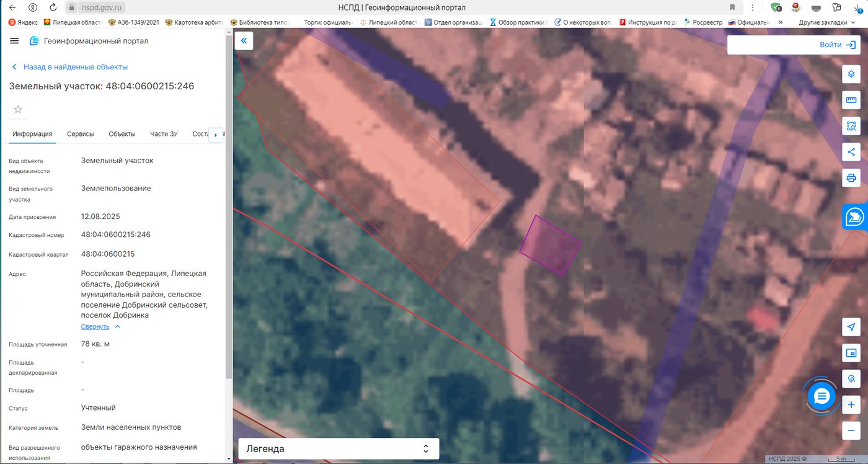Open the share map tool
Viewport: 868px width, 464px height.
click(851, 152)
